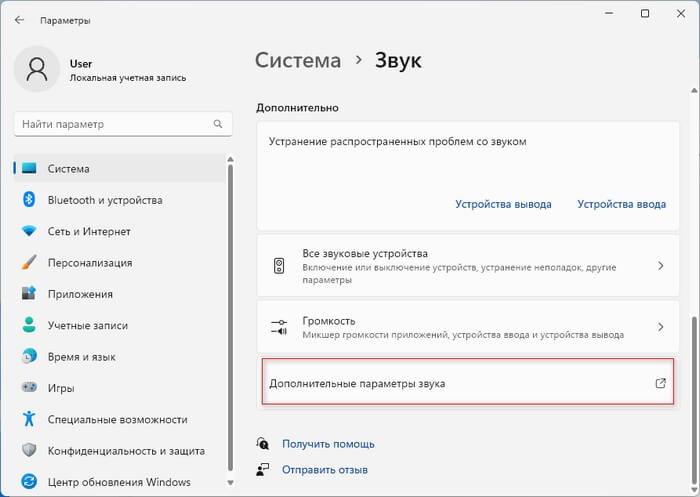Select Время и язык in sidebar
The image size is (700, 497).
pyautogui.click(x=120, y=356)
